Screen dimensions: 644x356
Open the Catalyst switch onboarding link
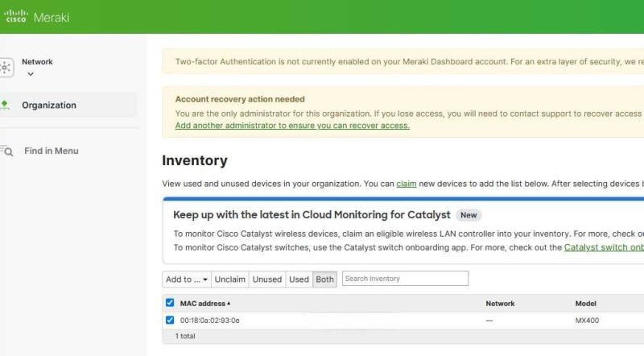[x=604, y=247]
